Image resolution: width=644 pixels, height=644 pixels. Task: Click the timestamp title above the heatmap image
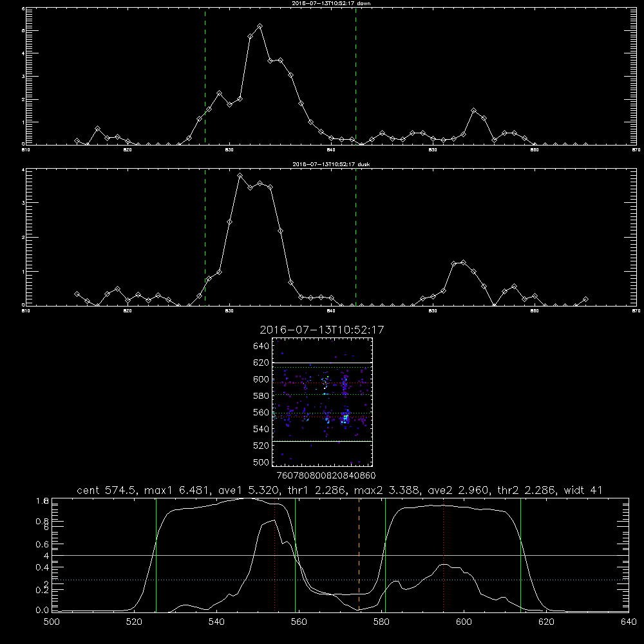click(x=321, y=330)
